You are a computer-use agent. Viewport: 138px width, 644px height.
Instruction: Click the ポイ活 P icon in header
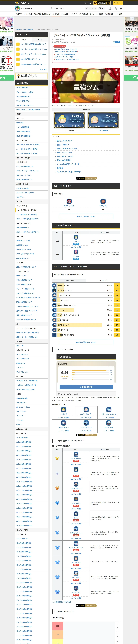pos(85,3)
